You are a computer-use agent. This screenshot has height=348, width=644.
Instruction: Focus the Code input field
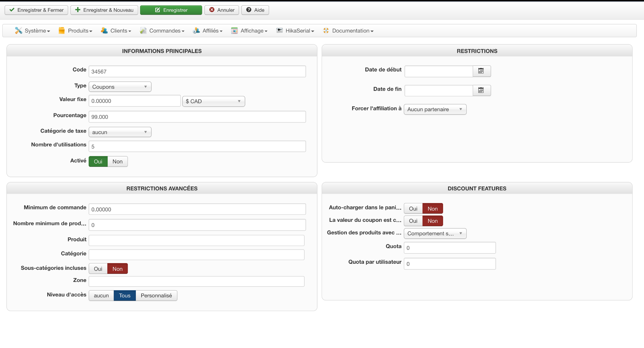tap(197, 71)
